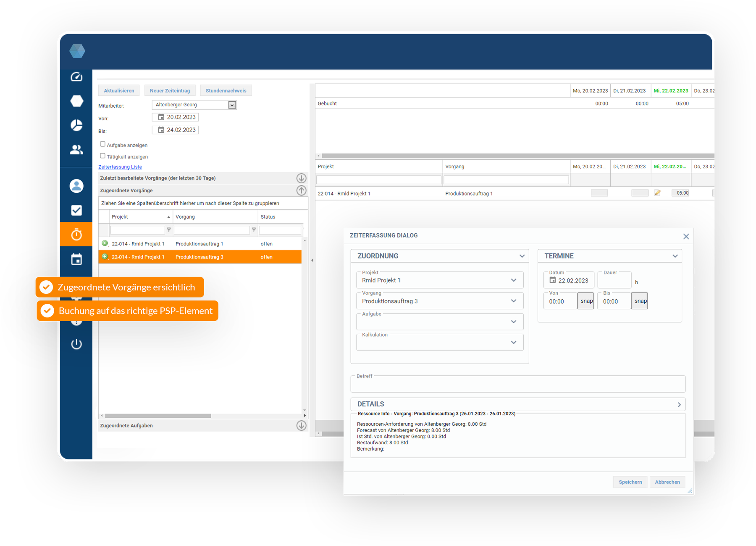The width and height of the screenshot is (756, 546).
Task: Collapse the Zuordnung panel
Action: point(522,256)
